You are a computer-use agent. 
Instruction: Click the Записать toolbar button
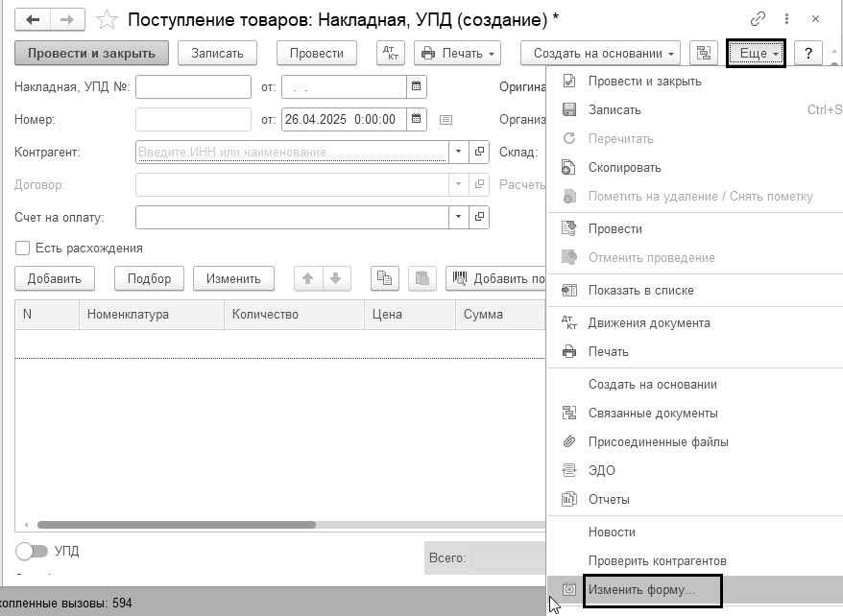click(217, 53)
